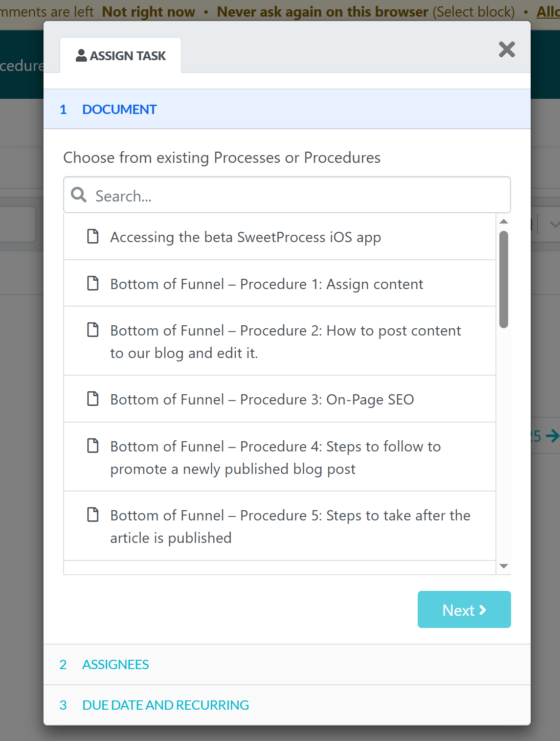
Task: Click inside the Search input field
Action: [x=245, y=195]
